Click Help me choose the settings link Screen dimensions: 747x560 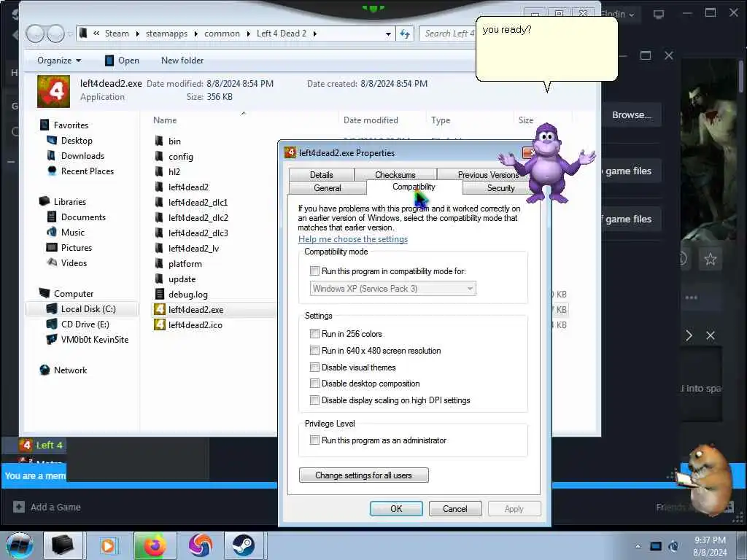[x=353, y=239]
